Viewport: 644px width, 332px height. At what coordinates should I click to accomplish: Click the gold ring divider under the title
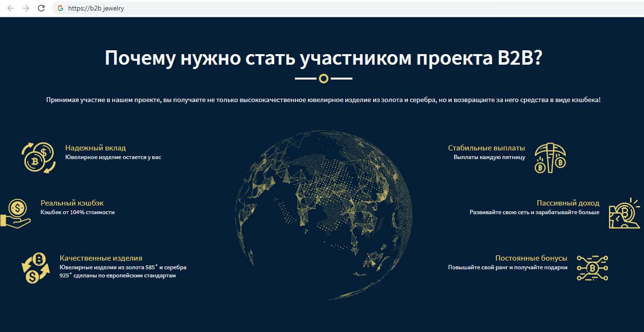click(x=324, y=79)
